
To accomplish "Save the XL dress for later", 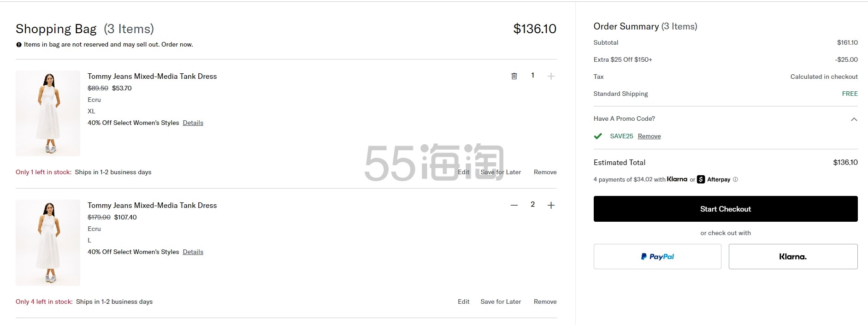I will (x=501, y=172).
